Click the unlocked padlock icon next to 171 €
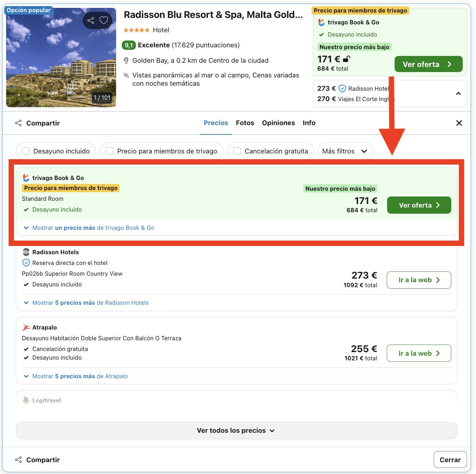This screenshot has width=476, height=474. 347,59
